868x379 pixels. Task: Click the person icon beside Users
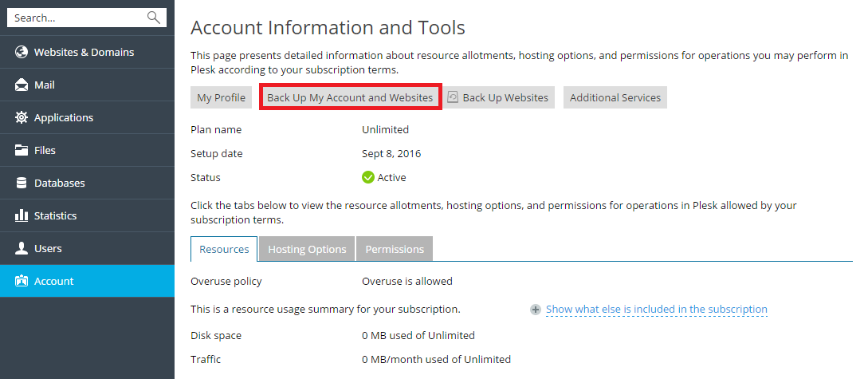point(22,249)
